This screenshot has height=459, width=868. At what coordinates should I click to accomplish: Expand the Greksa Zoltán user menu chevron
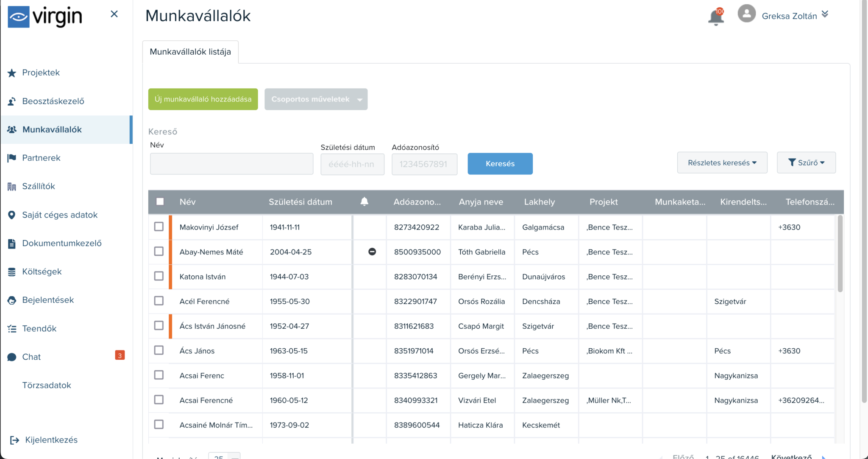tap(825, 14)
